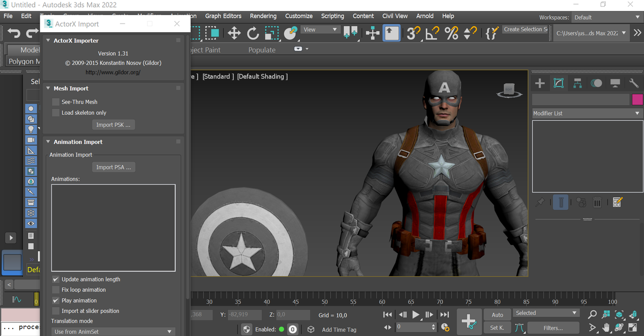The image size is (644, 336).
Task: Click Import PSA button
Action: pos(114,167)
